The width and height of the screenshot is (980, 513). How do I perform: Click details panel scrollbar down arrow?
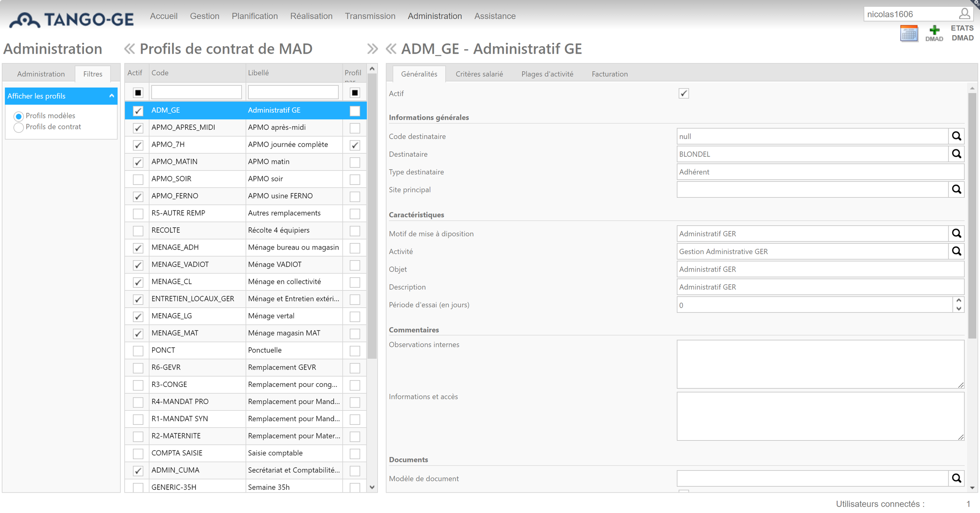tap(972, 488)
